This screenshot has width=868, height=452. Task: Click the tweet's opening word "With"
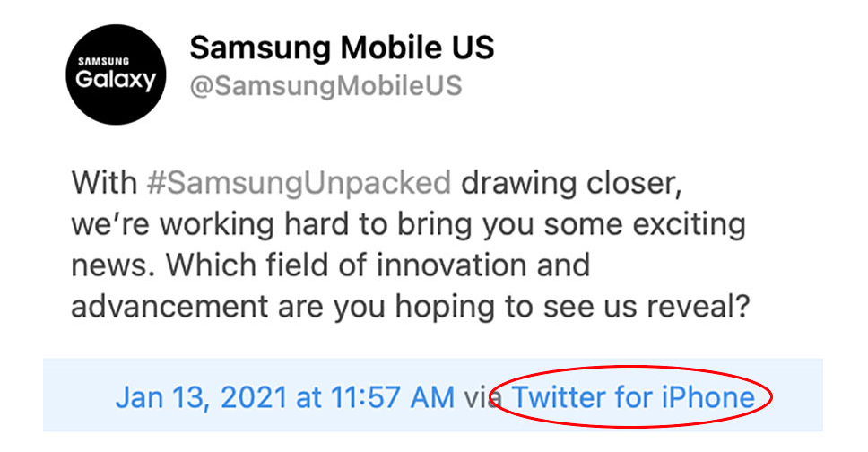point(104,183)
